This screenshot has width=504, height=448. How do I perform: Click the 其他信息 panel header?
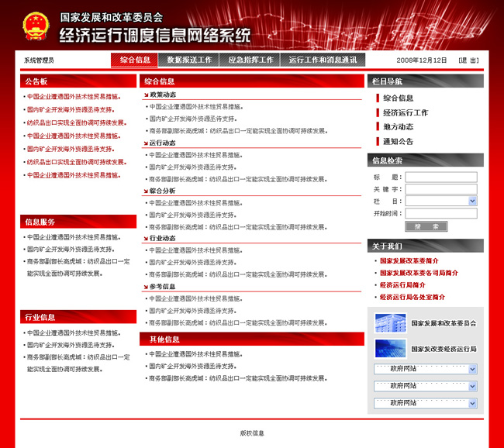point(252,339)
